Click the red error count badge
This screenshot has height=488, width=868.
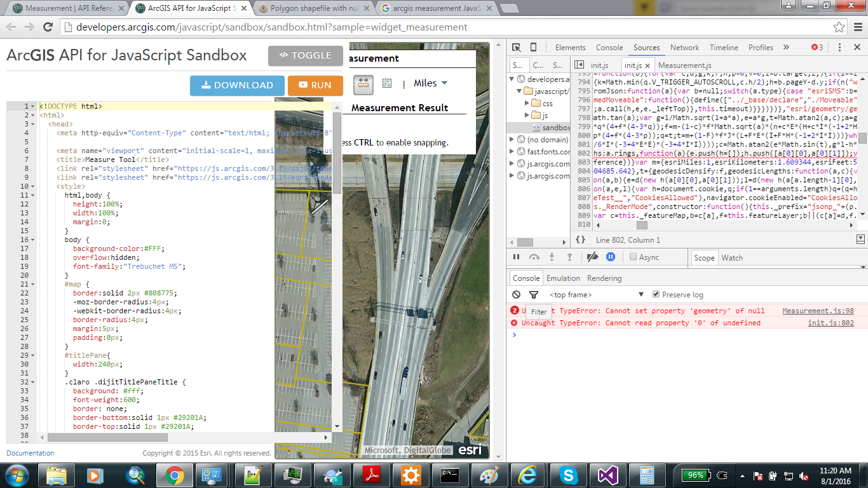click(x=817, y=48)
